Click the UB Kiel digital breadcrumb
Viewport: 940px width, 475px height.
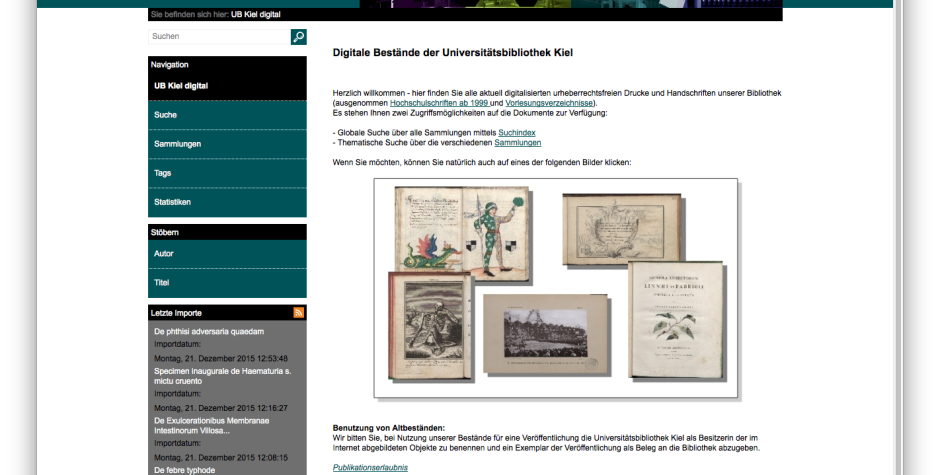coord(255,14)
